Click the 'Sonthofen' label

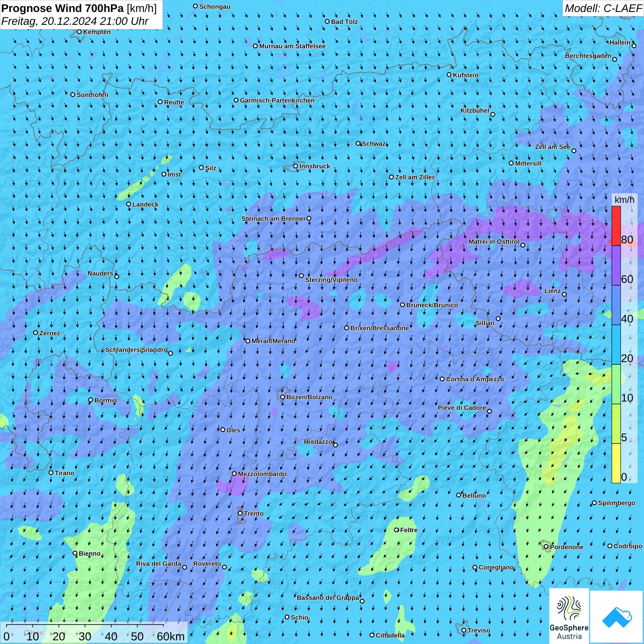click(92, 95)
